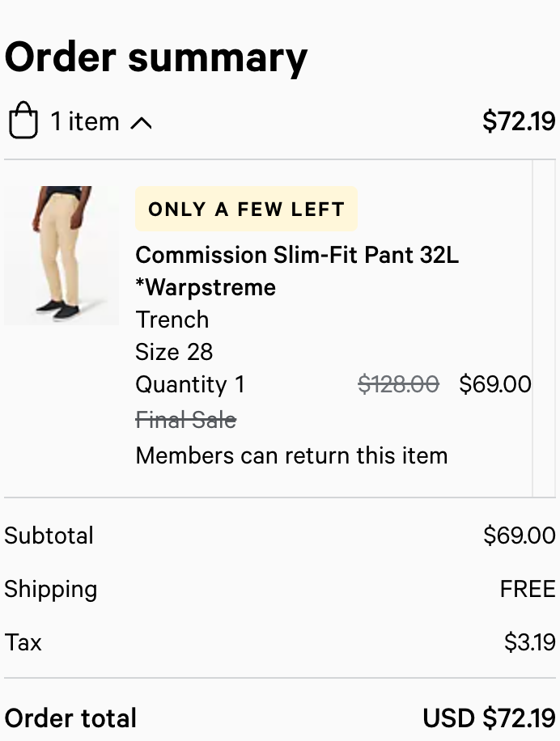This screenshot has height=741, width=560.
Task: Click the USD $72.19 order total amount
Action: 489,718
